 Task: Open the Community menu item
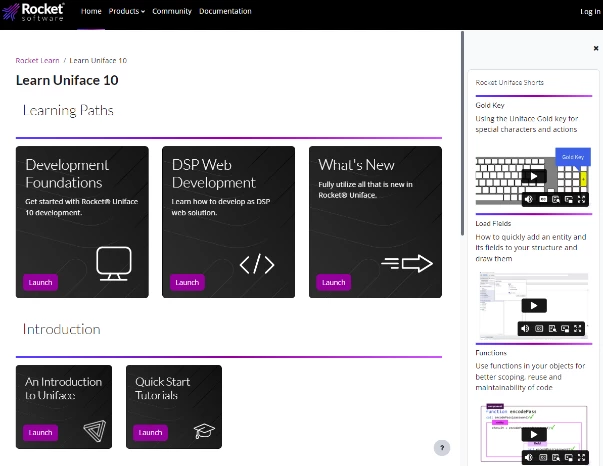(x=172, y=11)
